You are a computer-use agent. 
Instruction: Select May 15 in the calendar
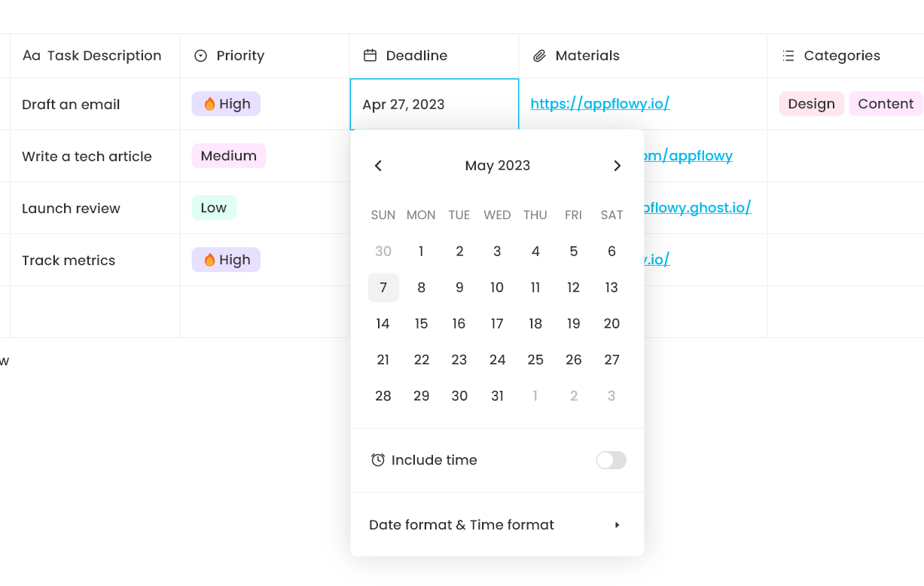(x=421, y=324)
